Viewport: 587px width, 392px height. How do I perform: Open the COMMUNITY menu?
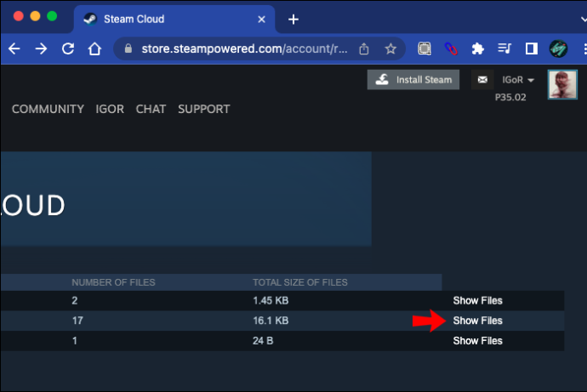click(48, 109)
